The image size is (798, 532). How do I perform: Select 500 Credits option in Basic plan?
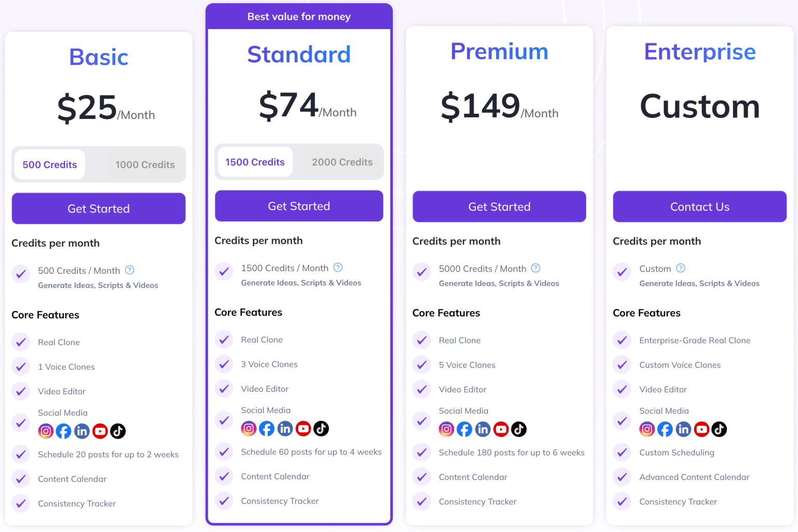[x=50, y=165]
